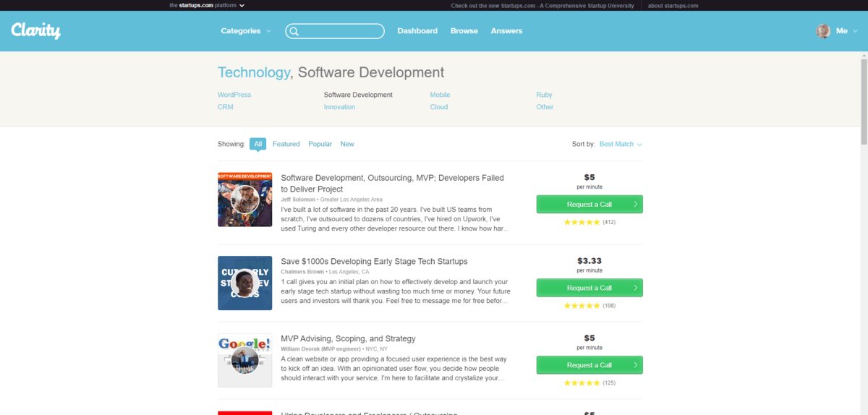This screenshot has height=415, width=868.
Task: Request a Call with William Dvorak
Action: 590,365
